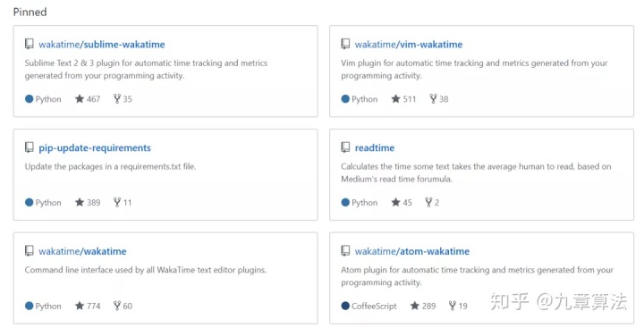Click the repo icon beside readtime
The height and width of the screenshot is (328, 644).
point(345,147)
